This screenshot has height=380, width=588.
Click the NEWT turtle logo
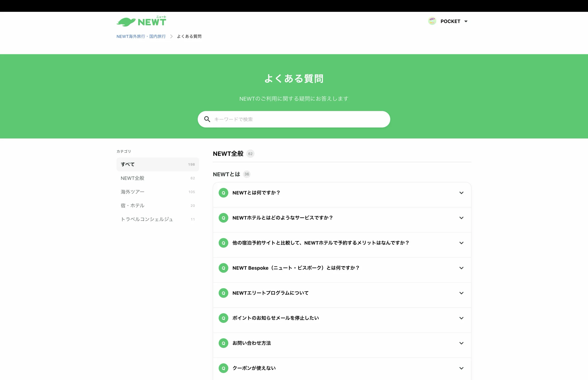click(x=141, y=21)
